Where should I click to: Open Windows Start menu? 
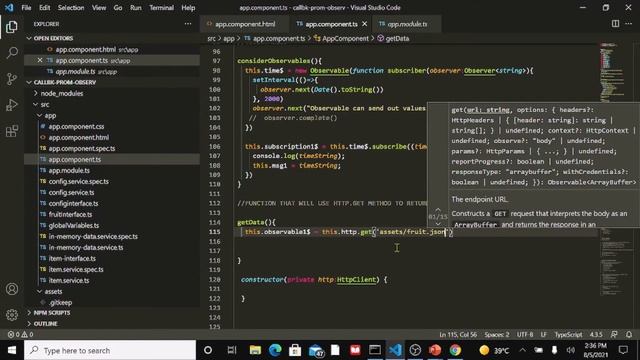(12, 350)
